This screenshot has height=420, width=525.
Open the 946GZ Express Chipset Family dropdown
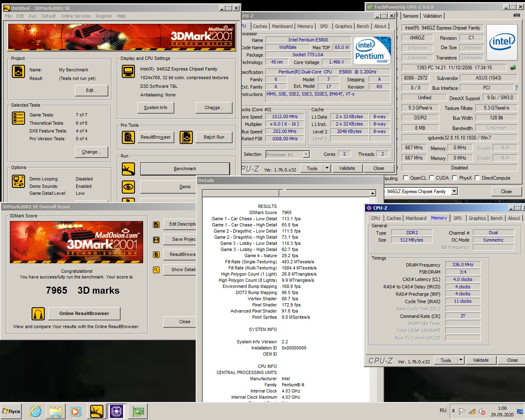click(454, 192)
